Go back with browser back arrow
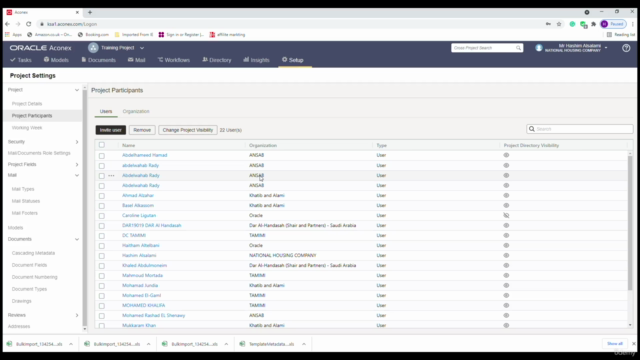 pyautogui.click(x=7, y=24)
